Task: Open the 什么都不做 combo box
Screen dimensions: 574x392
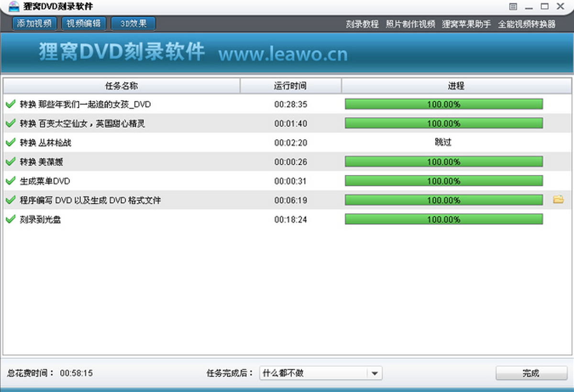Action: (314, 373)
